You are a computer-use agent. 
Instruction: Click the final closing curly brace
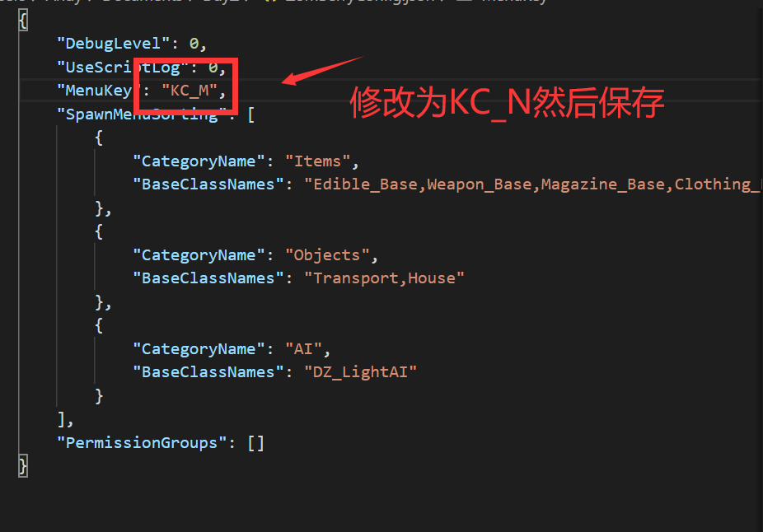(x=23, y=466)
